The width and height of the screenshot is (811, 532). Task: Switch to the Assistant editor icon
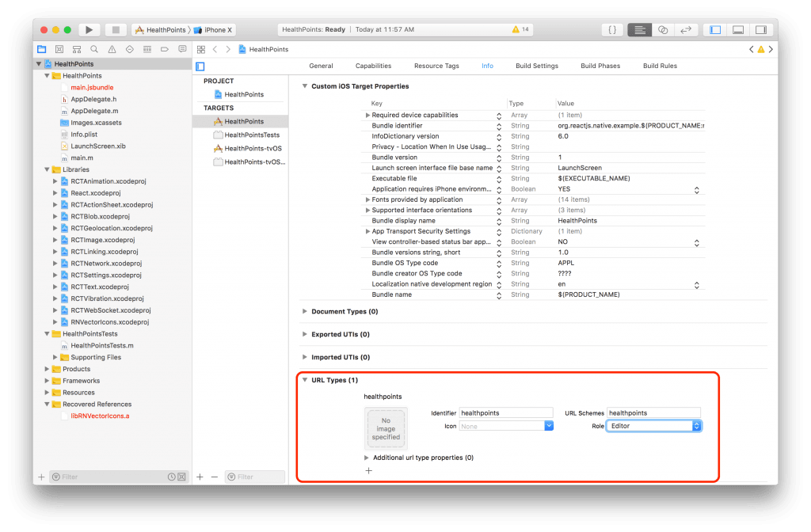[663, 29]
